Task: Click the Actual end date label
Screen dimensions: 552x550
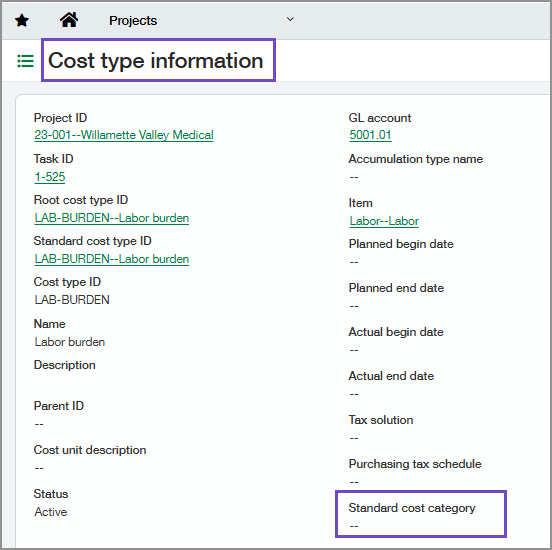Action: click(391, 376)
